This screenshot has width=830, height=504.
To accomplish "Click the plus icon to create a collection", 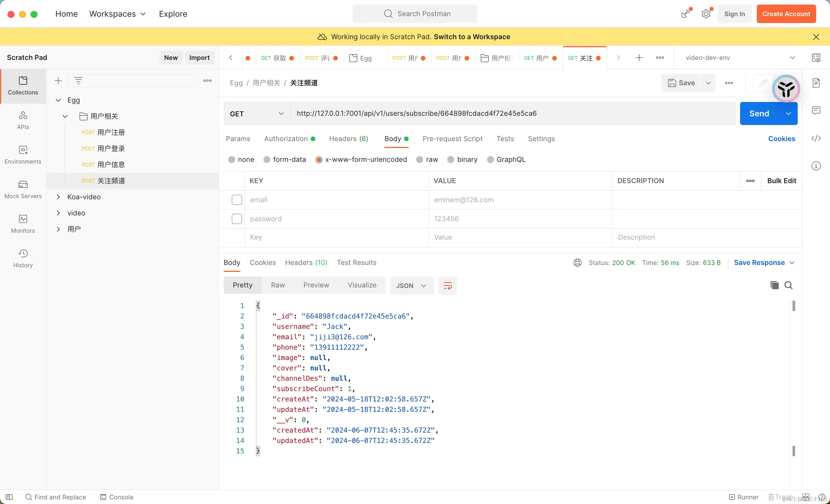I will [x=58, y=80].
